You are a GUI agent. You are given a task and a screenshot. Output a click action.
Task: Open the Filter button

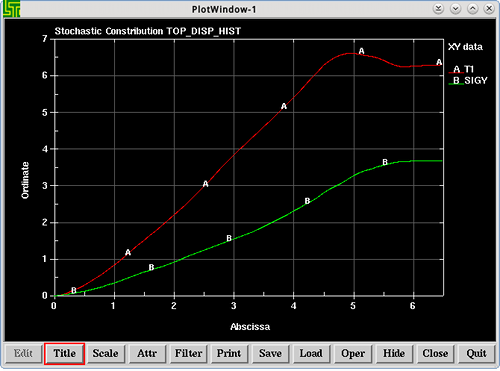188,353
